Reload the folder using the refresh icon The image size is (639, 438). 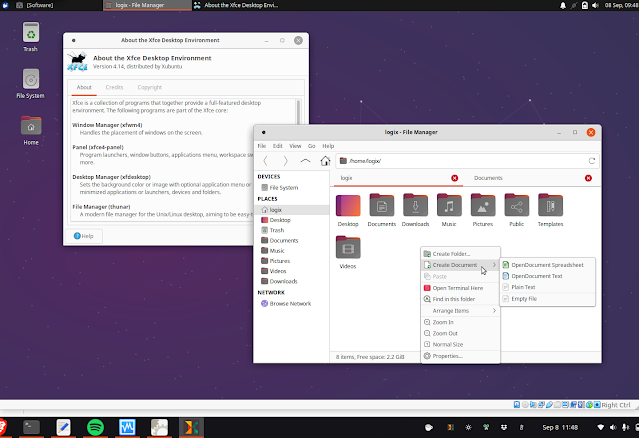point(592,160)
